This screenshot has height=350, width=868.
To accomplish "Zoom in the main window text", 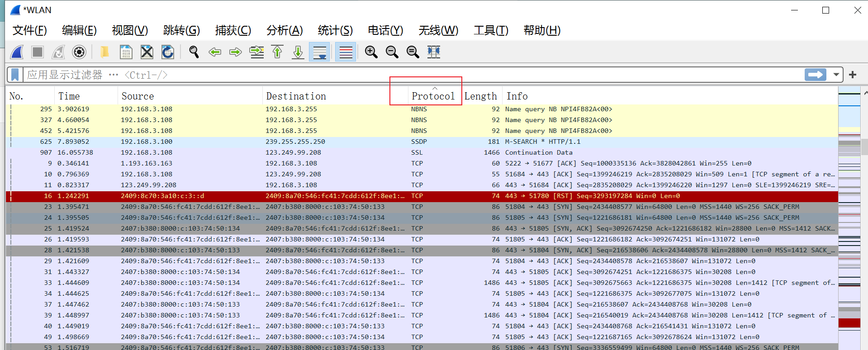I will pos(371,52).
